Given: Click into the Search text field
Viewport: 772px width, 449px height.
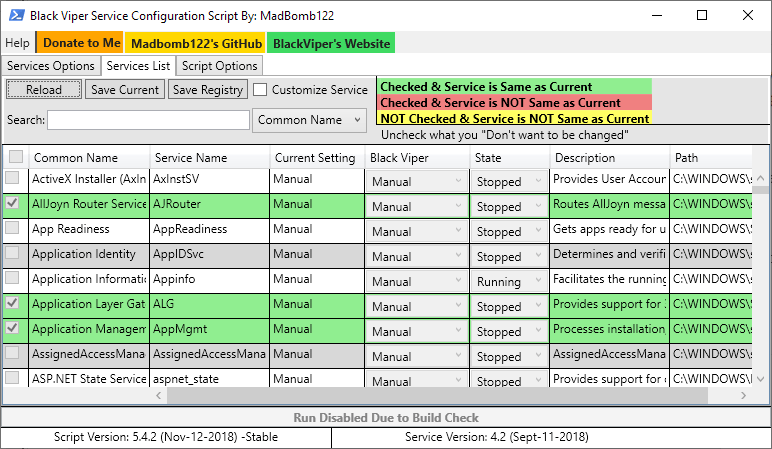Looking at the screenshot, I should click(x=148, y=120).
